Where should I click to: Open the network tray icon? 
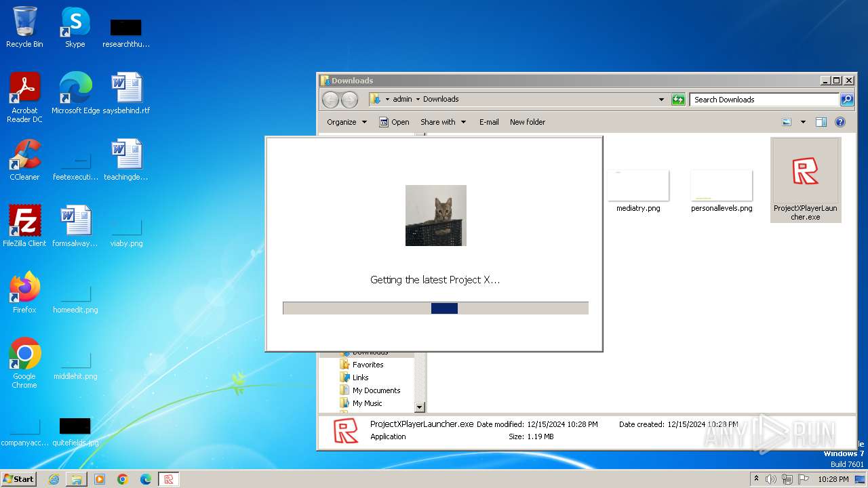pos(787,479)
